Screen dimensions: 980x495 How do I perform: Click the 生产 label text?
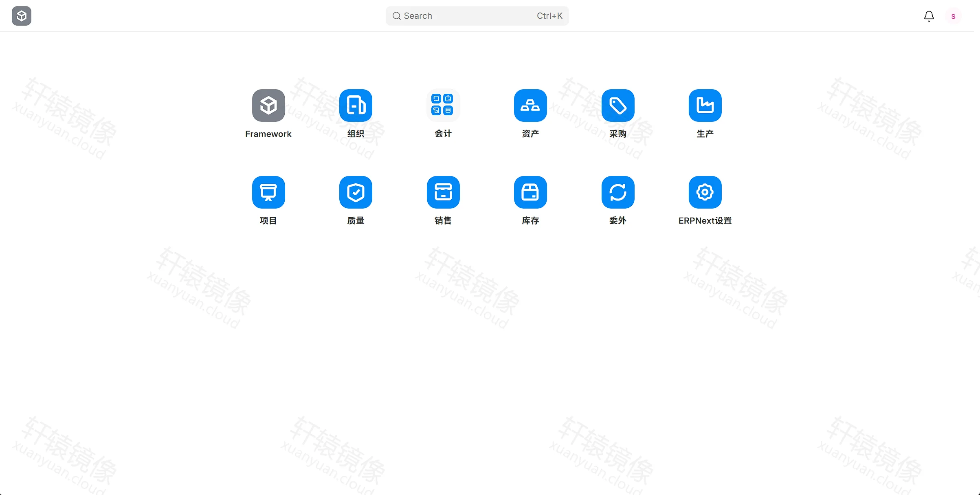pyautogui.click(x=705, y=134)
